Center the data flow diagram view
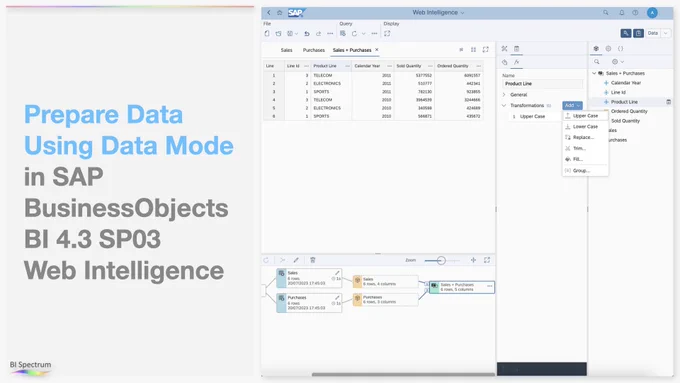Viewport: 680px width, 383px height. click(474, 260)
